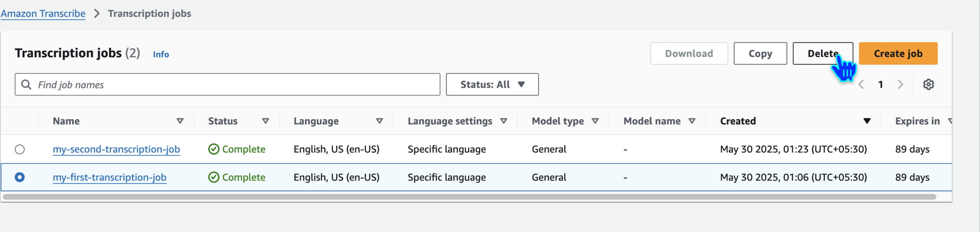Viewport: 980px width, 232px height.
Task: Sort by Language column arrow
Action: click(x=379, y=121)
